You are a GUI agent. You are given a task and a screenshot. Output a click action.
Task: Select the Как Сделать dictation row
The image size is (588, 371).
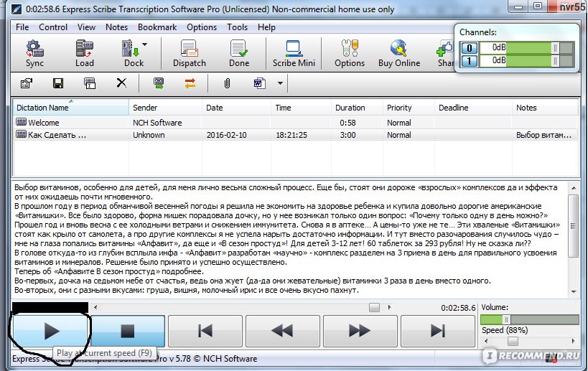point(296,135)
